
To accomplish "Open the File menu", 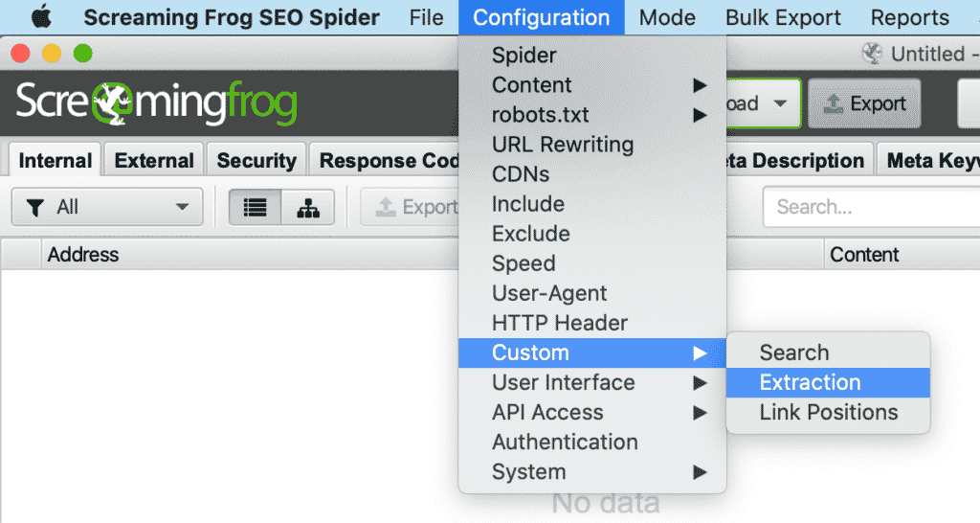I will [426, 17].
